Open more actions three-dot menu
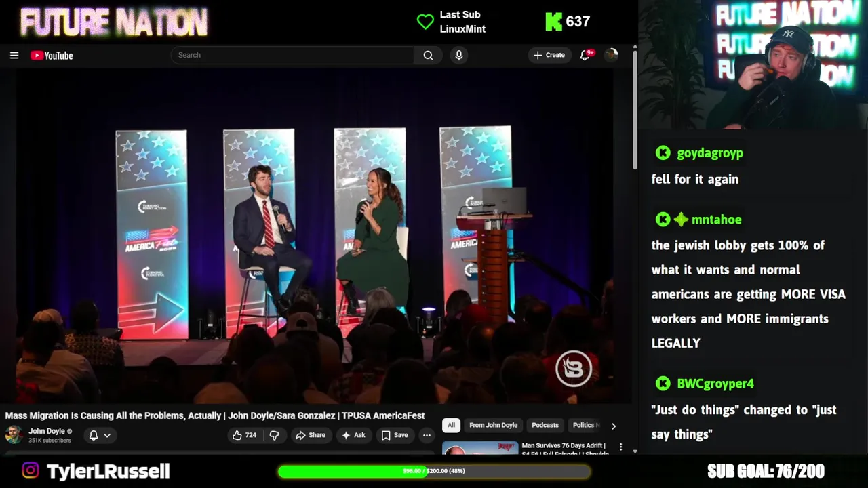This screenshot has width=868, height=488. 427,435
